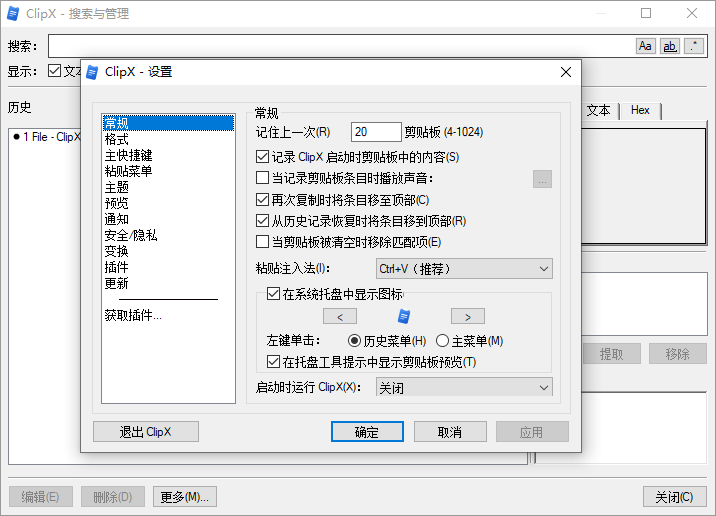Select 更新 settings category
This screenshot has height=516, width=716.
168,284
